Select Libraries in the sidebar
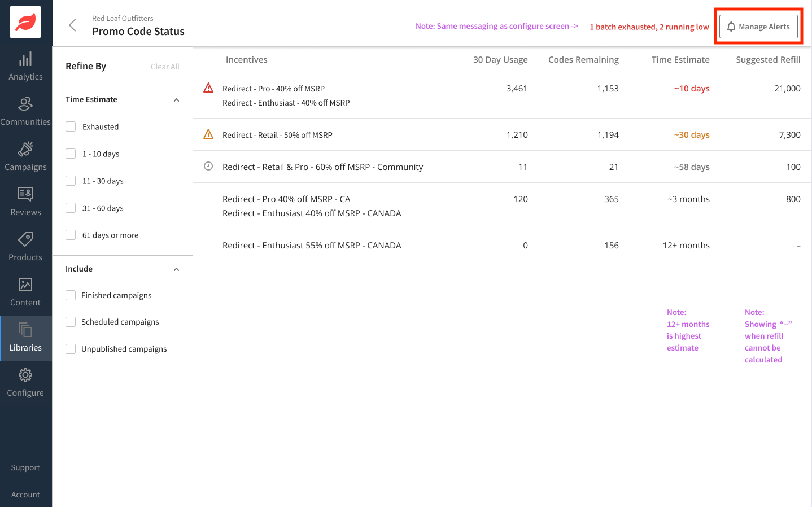812x507 pixels. click(25, 338)
